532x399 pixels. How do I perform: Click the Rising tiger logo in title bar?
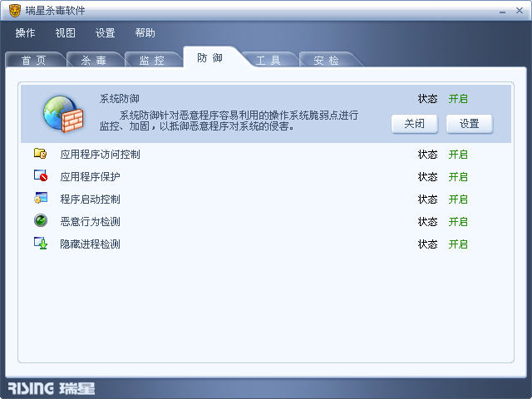tap(15, 11)
